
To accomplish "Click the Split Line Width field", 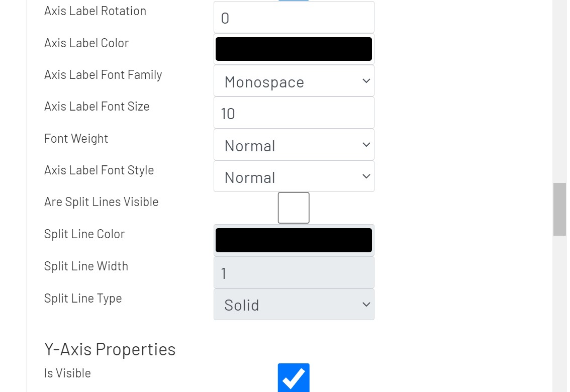I will tap(294, 272).
